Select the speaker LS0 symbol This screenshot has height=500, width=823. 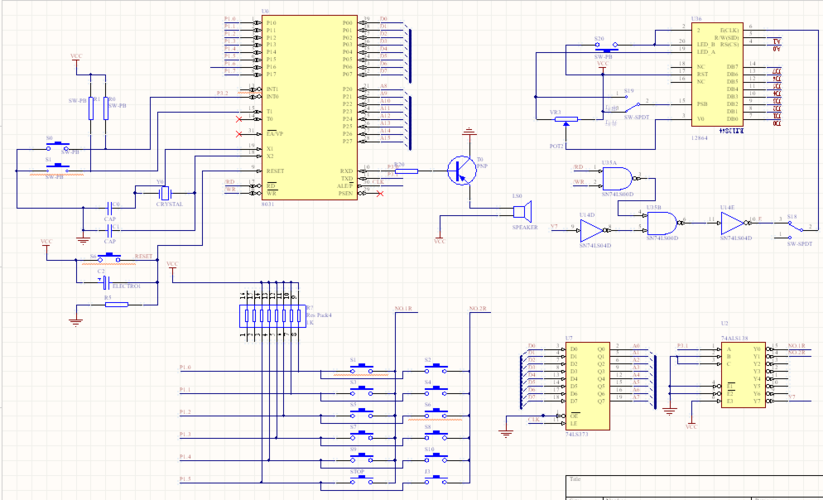tap(522, 211)
